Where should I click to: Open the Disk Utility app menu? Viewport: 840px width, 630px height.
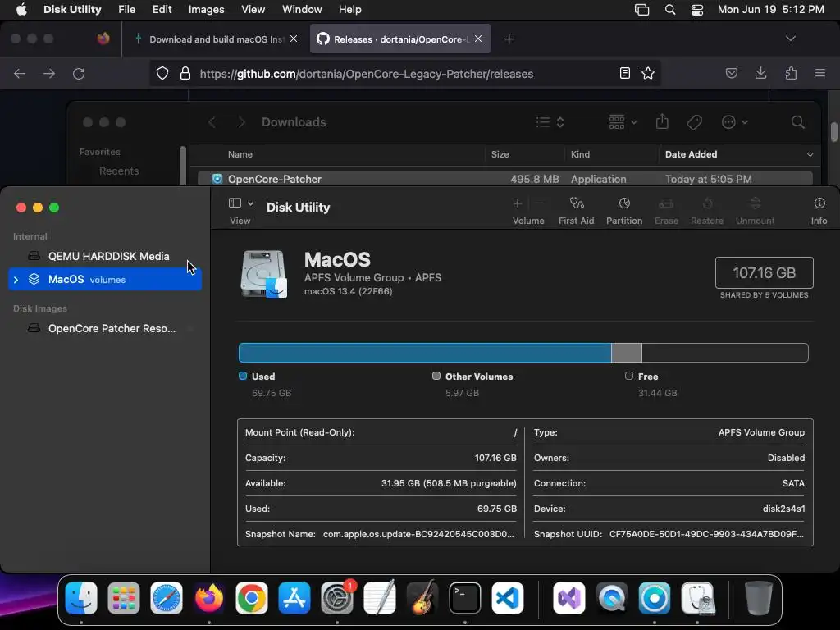tap(72, 10)
